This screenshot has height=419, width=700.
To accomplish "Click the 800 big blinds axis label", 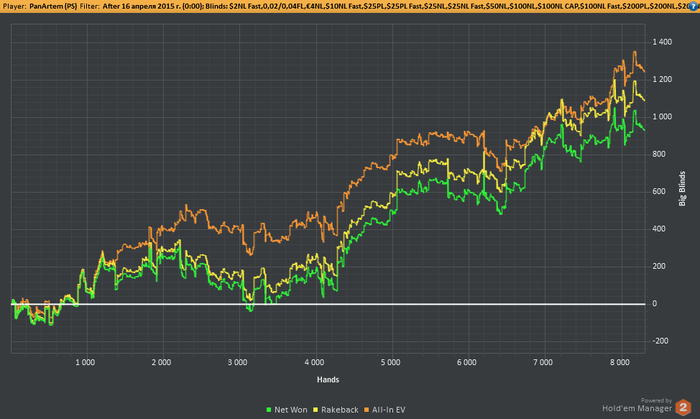I will click(x=659, y=154).
